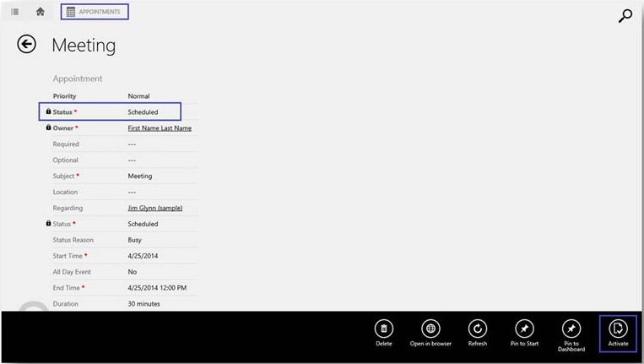This screenshot has height=364, width=644.
Task: Go to the Home icon
Action: click(41, 12)
